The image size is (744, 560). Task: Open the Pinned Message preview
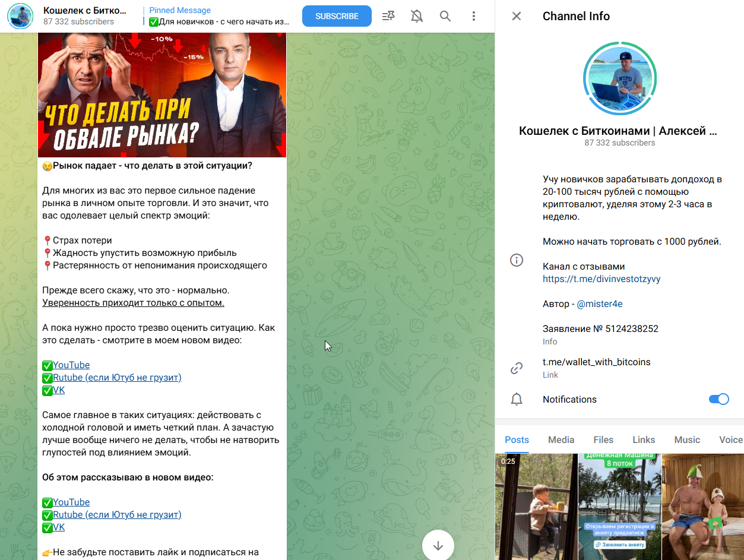point(217,16)
